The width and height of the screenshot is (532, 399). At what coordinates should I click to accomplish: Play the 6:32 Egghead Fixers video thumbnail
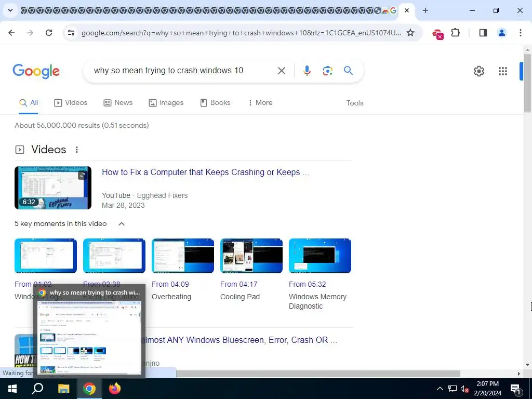click(53, 188)
